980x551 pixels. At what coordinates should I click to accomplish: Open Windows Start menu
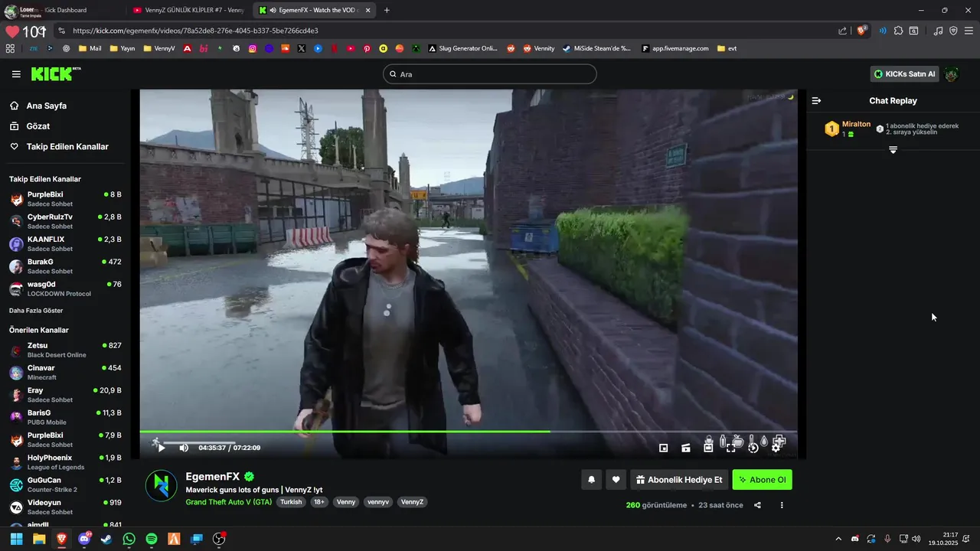pyautogui.click(x=16, y=539)
